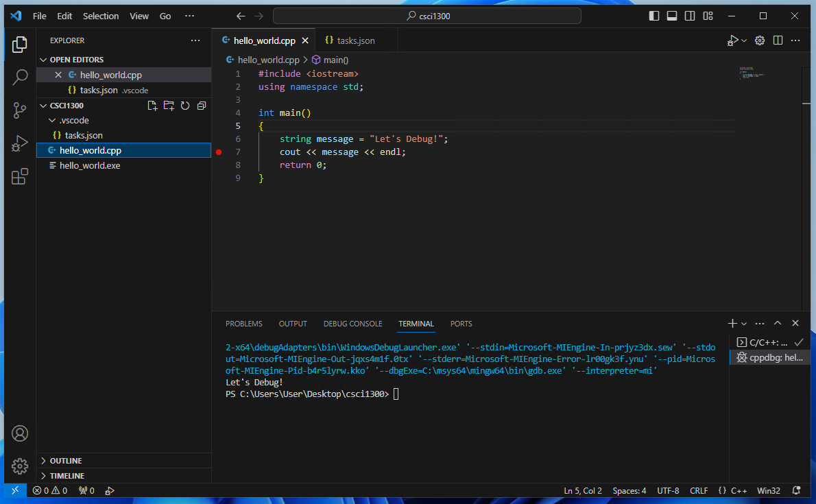
Task: Change file encoding via UTF-8
Action: coord(668,490)
